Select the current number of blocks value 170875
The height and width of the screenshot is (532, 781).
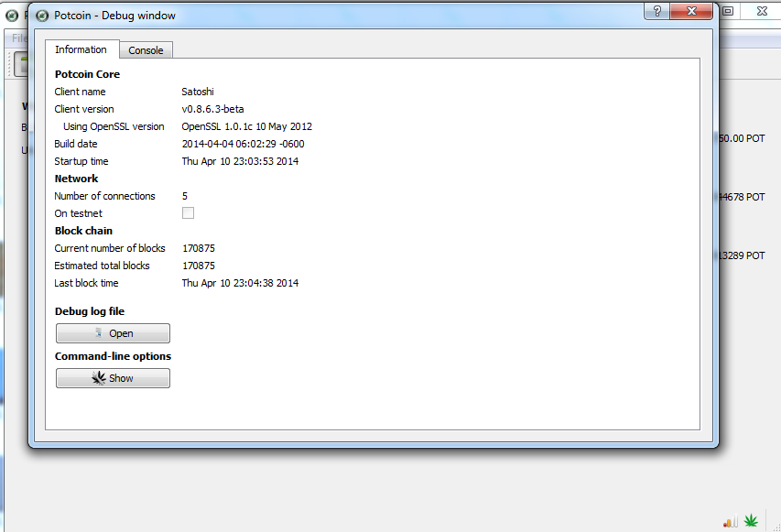199,248
